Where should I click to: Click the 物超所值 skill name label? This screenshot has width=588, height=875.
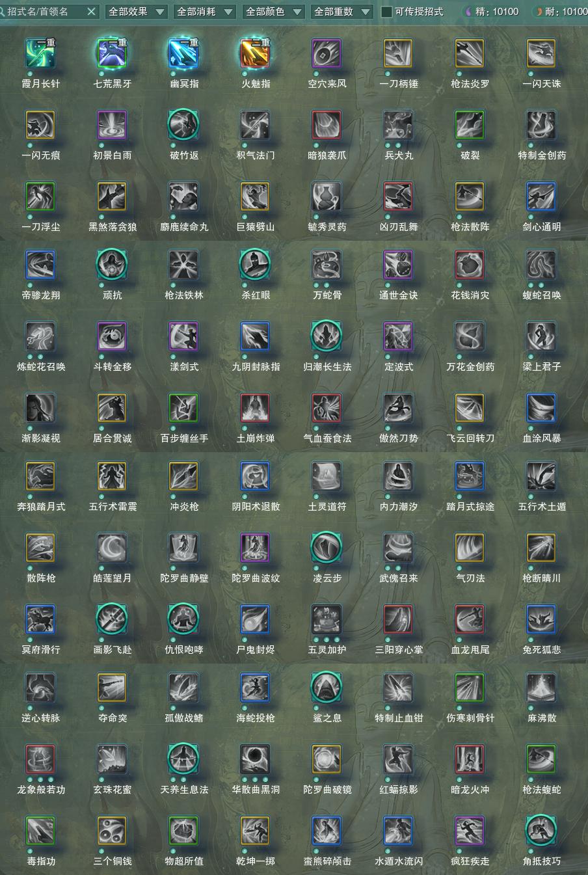click(184, 861)
